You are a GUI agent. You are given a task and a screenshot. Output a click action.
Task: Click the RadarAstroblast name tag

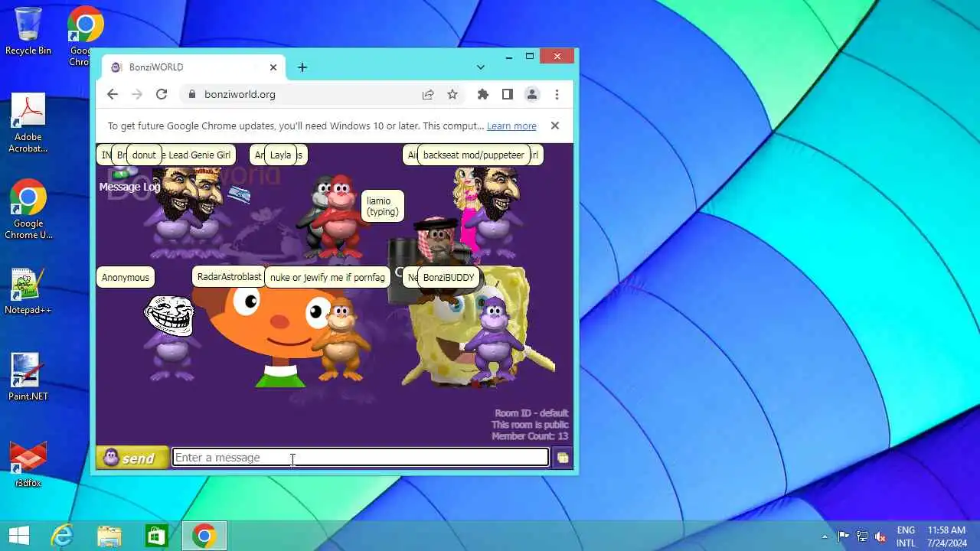coord(229,277)
